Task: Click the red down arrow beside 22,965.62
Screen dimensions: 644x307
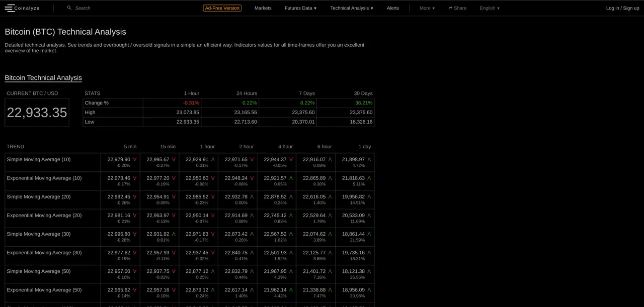Action: pos(134,290)
